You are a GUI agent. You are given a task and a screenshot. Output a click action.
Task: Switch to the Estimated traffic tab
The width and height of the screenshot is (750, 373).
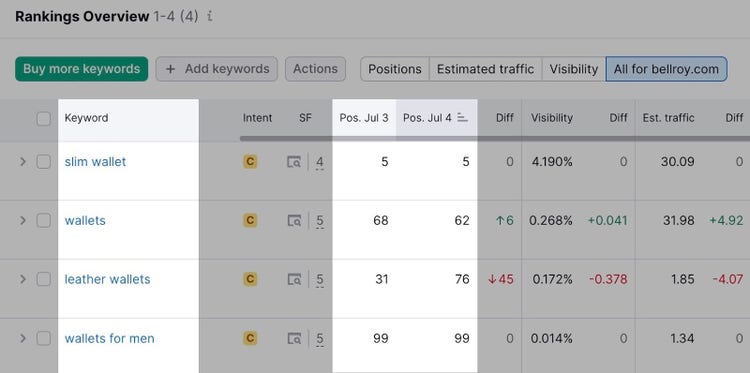pos(485,69)
